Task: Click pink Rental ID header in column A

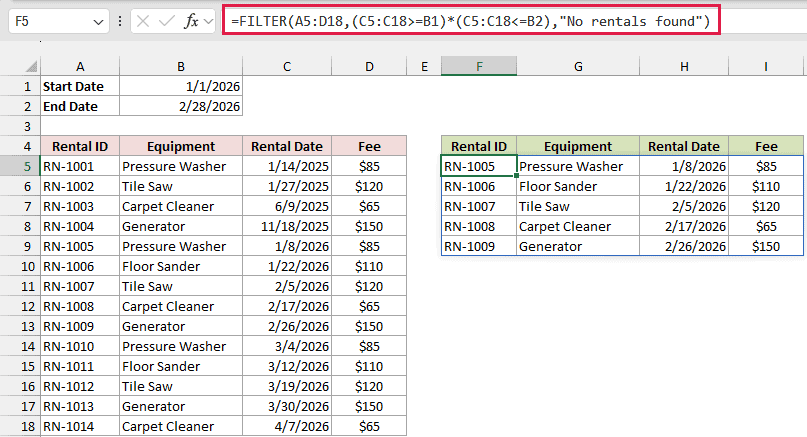Action: [80, 146]
